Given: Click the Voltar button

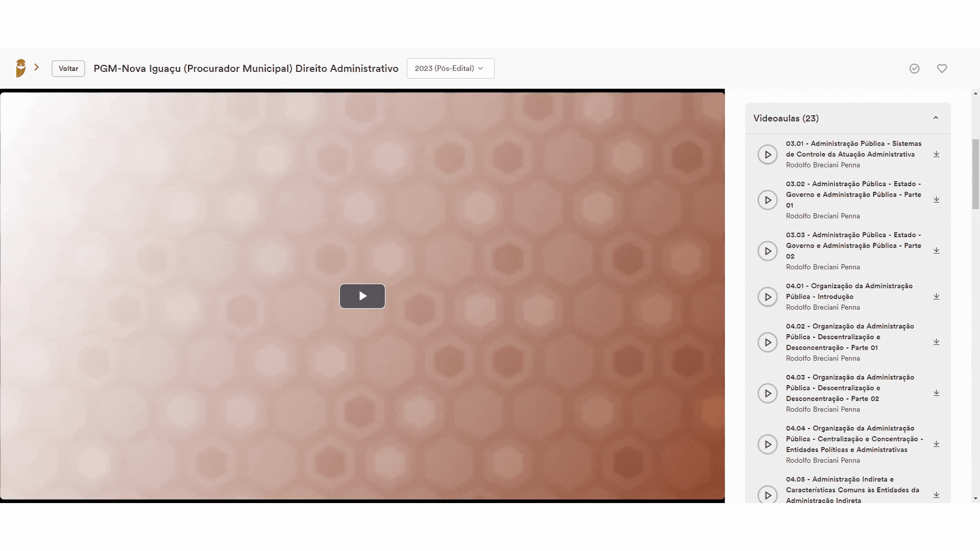Looking at the screenshot, I should point(68,68).
